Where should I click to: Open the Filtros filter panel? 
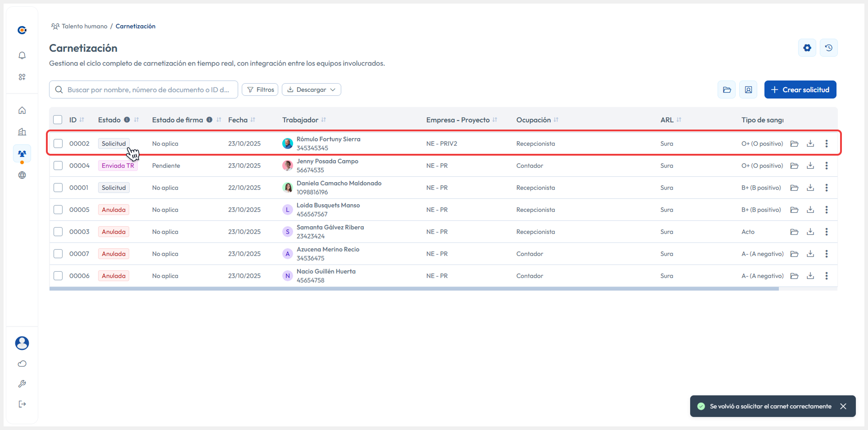click(x=260, y=90)
